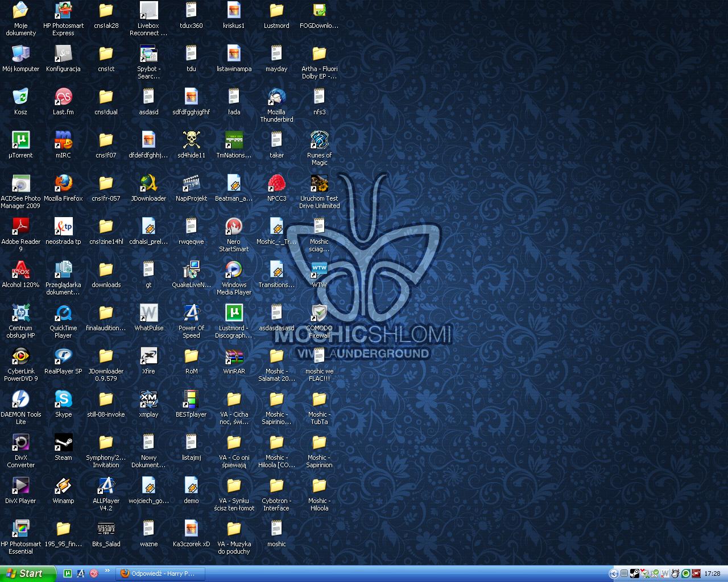Click the DAEMON Tools Lite icon
Viewport: 728px width, 582px height.
20,400
